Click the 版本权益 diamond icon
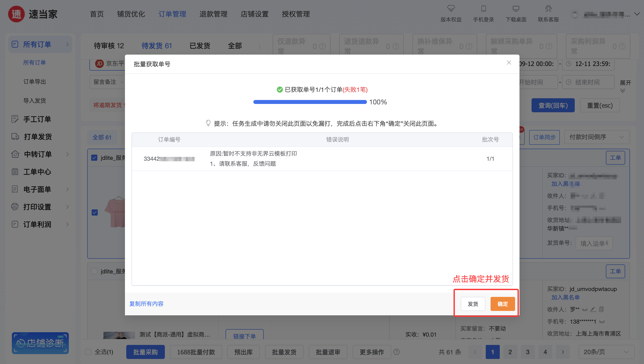Screen dimensions: 644x364 (451, 9)
